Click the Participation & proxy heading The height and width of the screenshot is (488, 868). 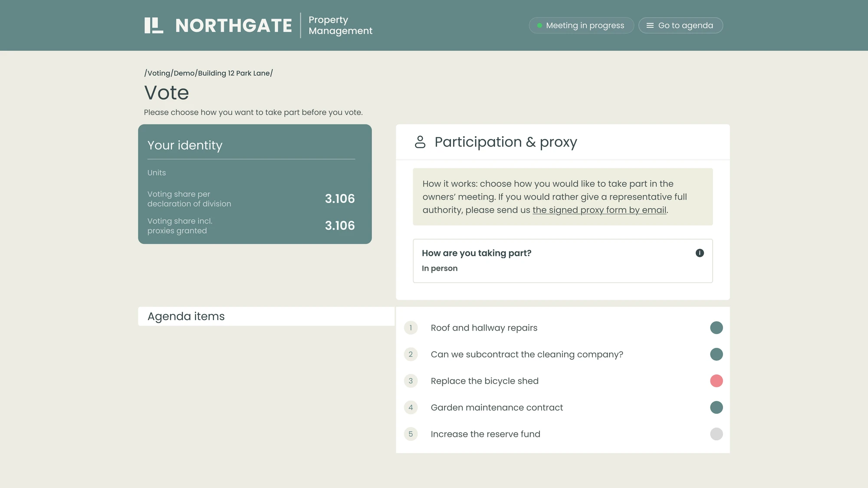tap(506, 142)
